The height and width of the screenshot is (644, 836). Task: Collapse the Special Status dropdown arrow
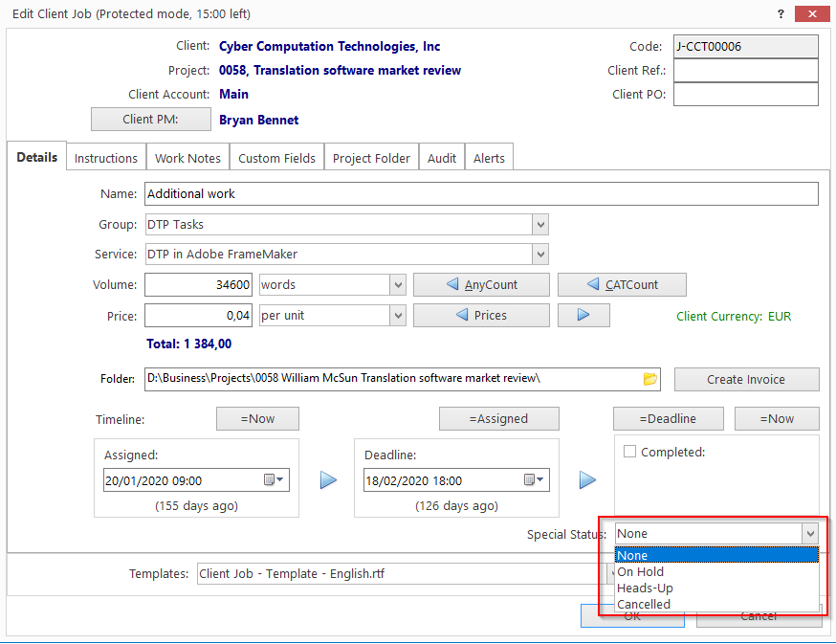(x=810, y=534)
